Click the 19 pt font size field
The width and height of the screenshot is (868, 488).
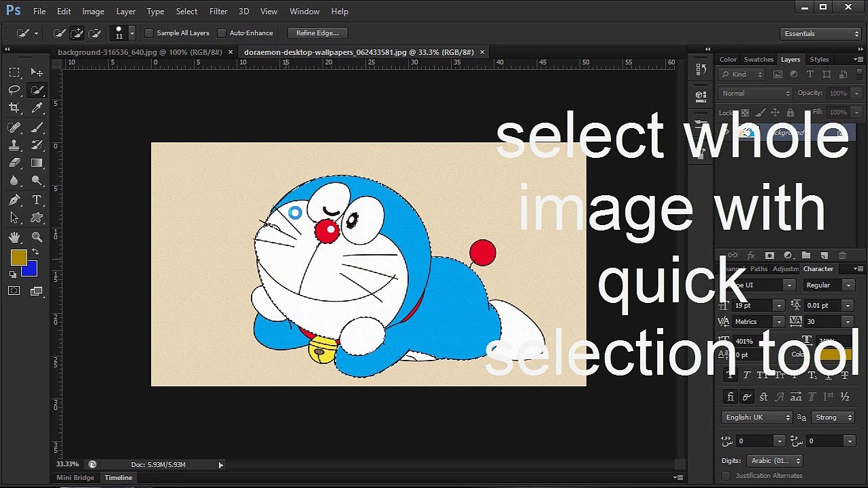[753, 306]
